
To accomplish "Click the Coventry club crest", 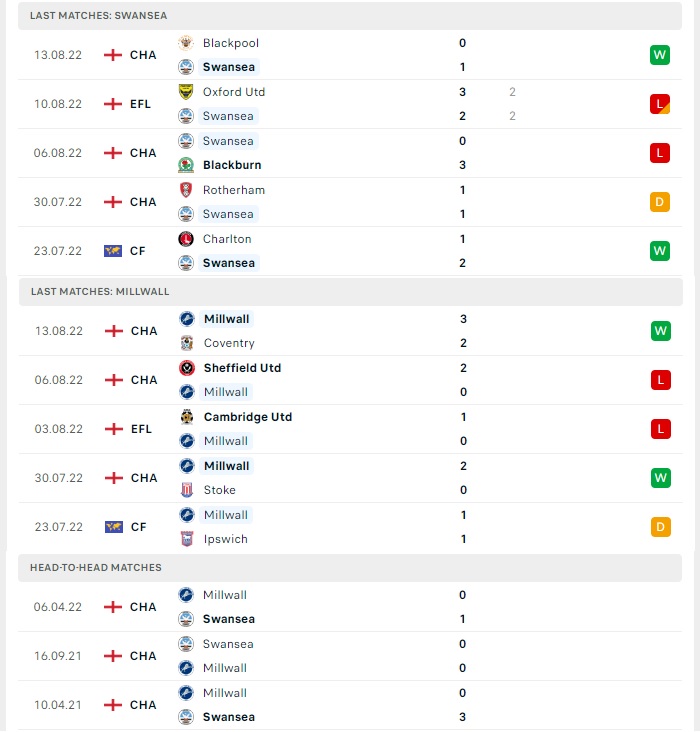I will [187, 343].
